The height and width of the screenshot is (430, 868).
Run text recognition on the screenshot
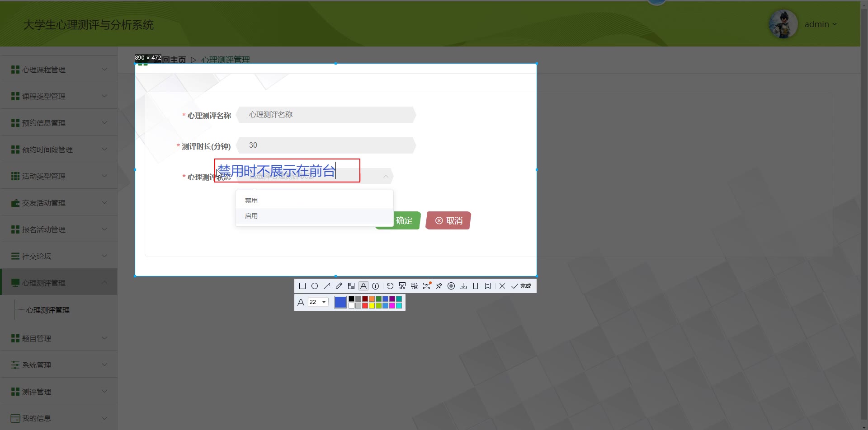point(427,286)
